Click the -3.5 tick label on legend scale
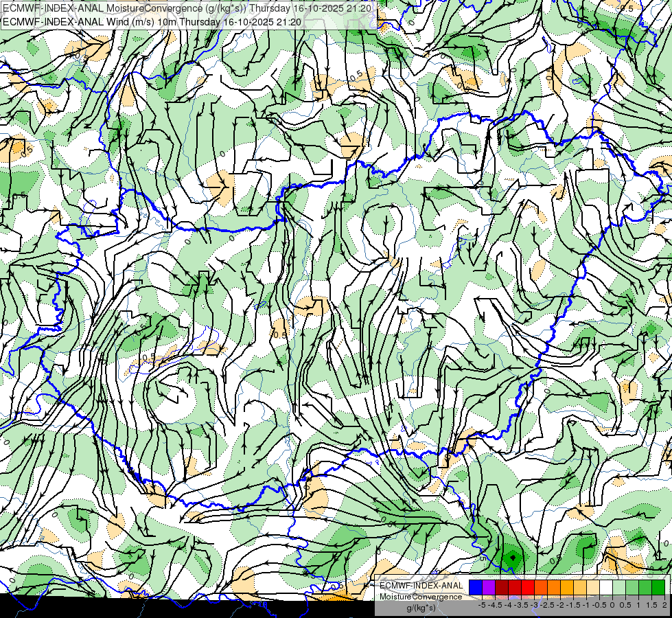This screenshot has height=618, width=672. (521, 605)
